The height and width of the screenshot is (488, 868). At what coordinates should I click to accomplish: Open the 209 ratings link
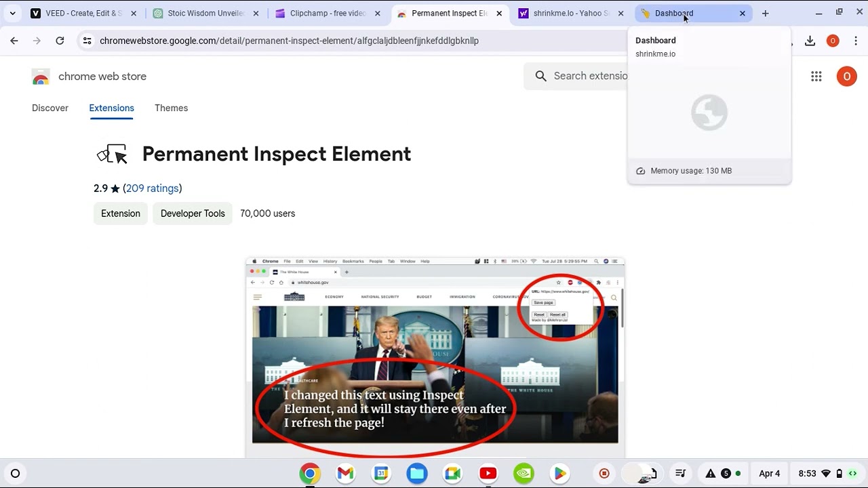(x=153, y=188)
